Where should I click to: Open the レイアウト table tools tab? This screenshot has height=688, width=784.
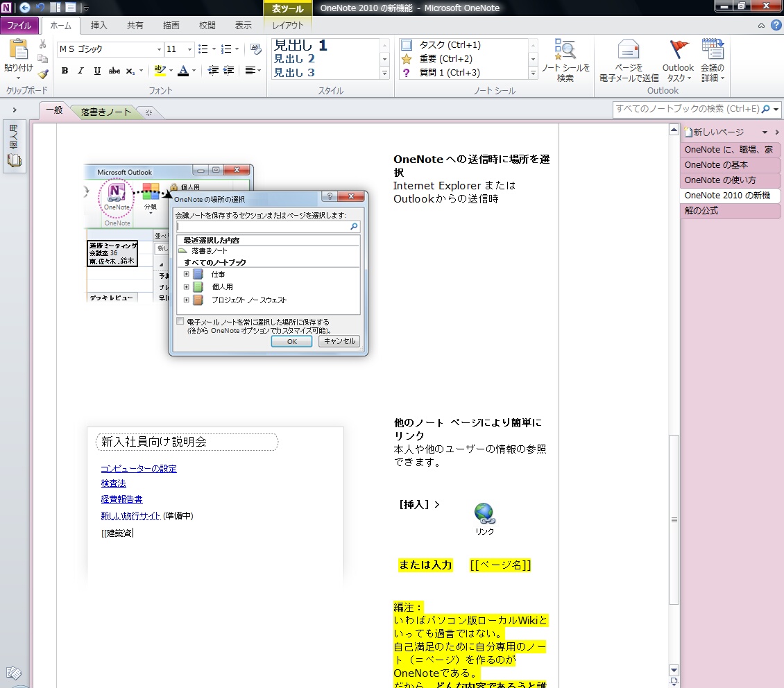pyautogui.click(x=288, y=26)
